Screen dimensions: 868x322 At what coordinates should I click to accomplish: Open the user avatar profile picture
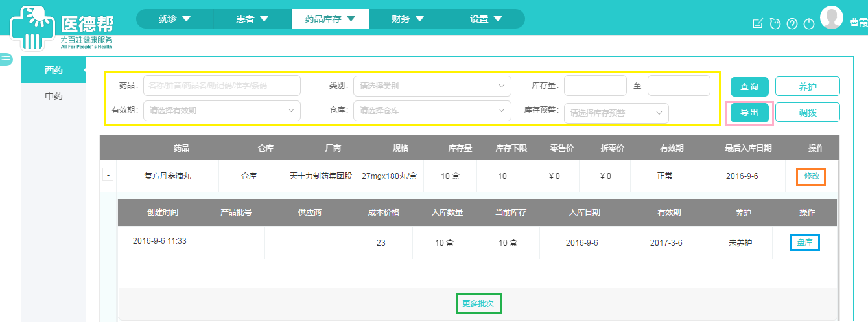pos(832,17)
